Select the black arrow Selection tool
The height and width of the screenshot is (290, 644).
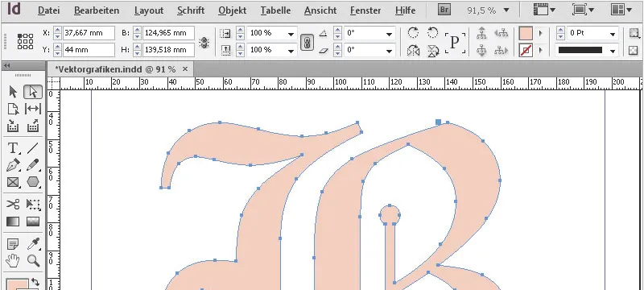coord(13,92)
